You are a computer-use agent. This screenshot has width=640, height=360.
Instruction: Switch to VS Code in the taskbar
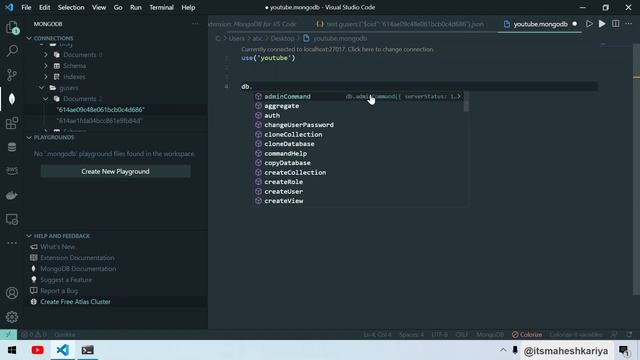(x=62, y=350)
